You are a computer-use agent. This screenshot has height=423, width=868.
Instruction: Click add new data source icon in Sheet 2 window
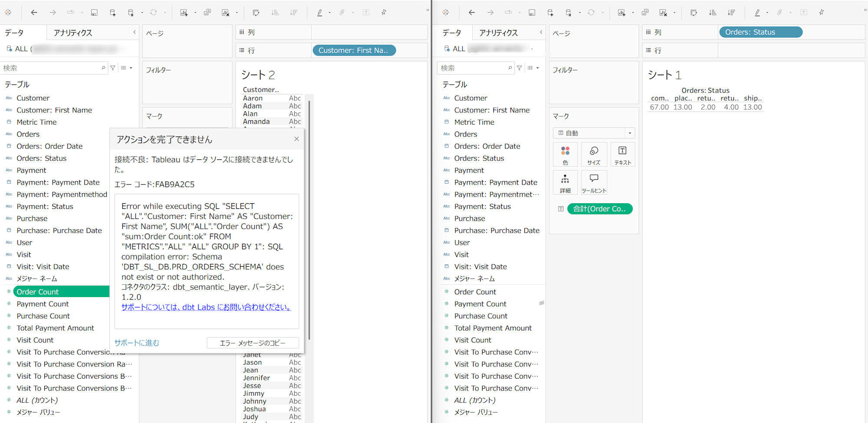coord(112,13)
